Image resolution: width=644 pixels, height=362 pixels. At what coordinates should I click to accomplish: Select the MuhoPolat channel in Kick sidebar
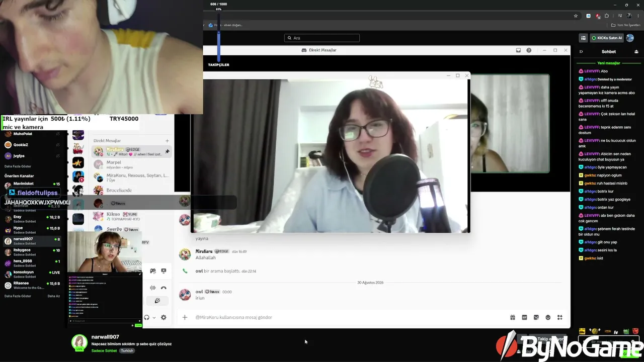tap(33, 134)
